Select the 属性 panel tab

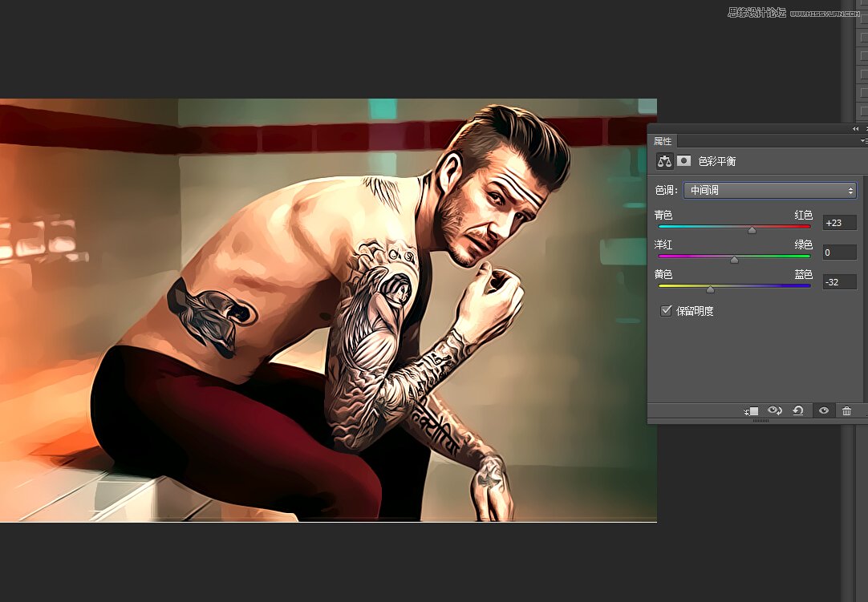pos(663,141)
